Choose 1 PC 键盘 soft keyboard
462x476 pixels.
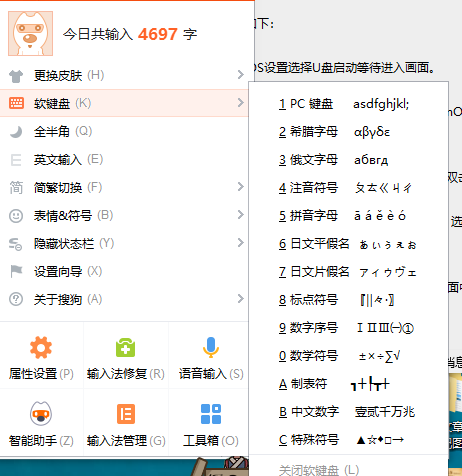[348, 104]
